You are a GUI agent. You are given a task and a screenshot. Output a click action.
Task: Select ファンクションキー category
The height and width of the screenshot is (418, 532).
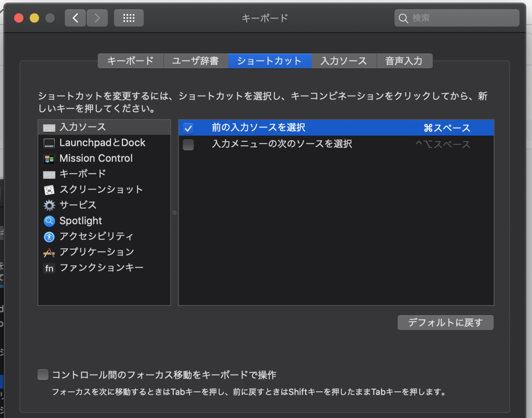coord(104,268)
